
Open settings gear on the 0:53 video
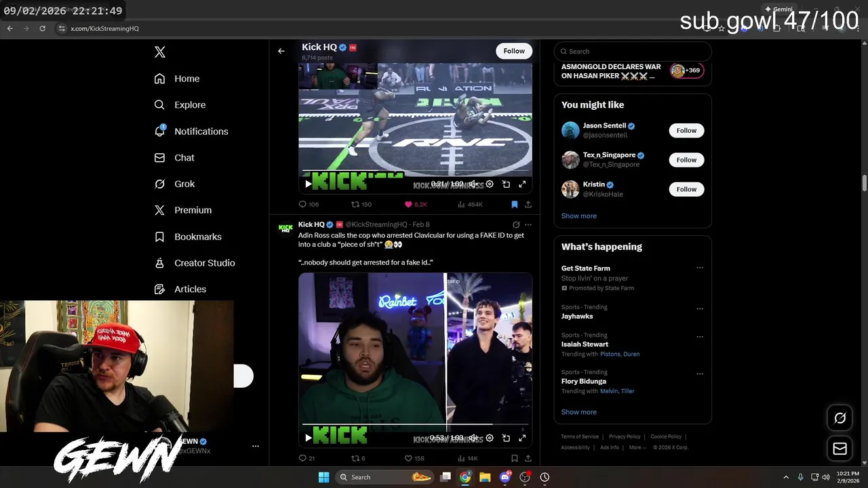point(490,438)
